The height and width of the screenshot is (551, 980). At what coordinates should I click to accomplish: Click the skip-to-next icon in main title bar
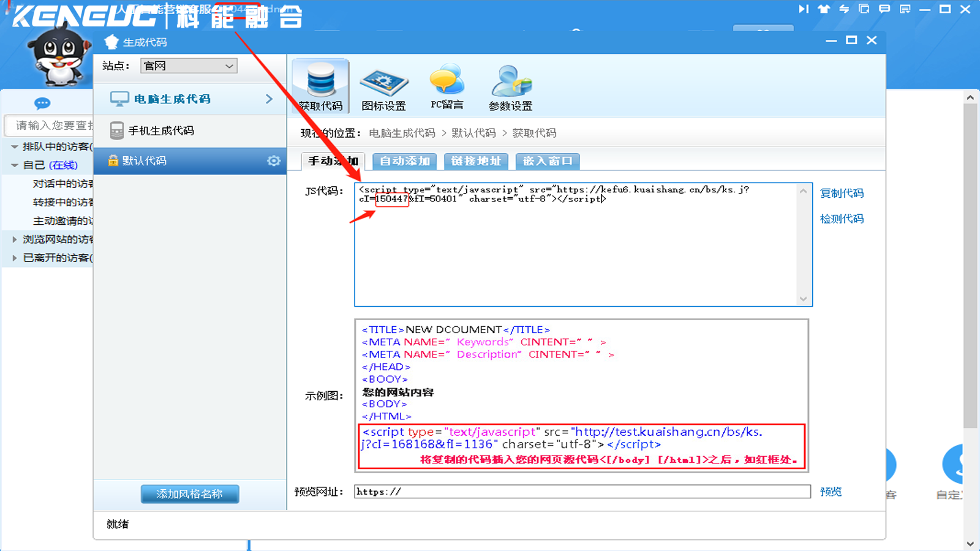pos(804,9)
